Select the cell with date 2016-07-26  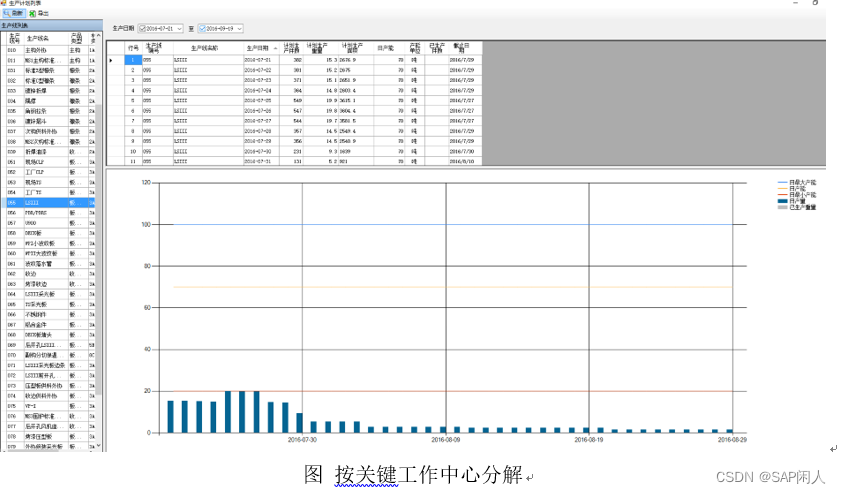tap(261, 111)
